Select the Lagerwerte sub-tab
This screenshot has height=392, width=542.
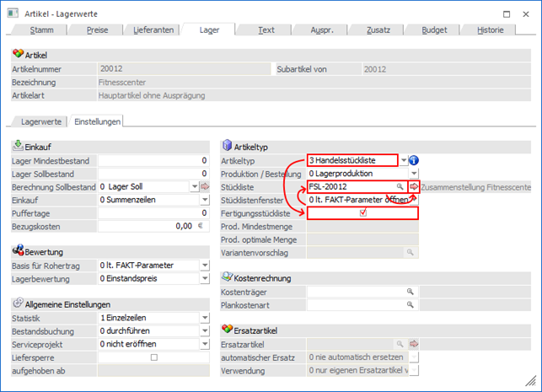(40, 121)
